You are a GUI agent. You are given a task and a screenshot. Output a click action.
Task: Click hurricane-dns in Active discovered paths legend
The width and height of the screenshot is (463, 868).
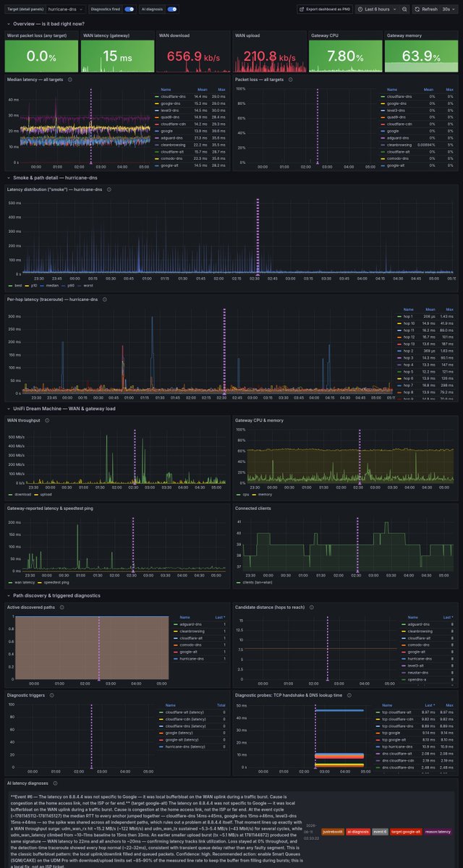(x=192, y=660)
